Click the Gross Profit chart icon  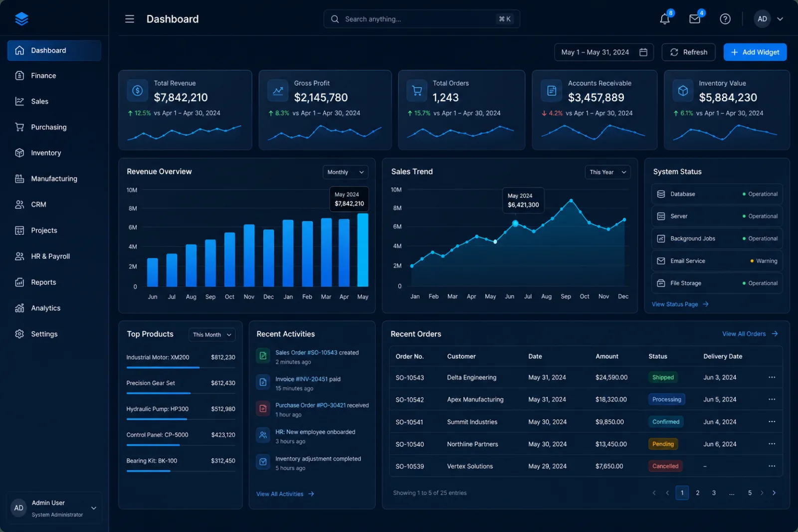pos(278,91)
